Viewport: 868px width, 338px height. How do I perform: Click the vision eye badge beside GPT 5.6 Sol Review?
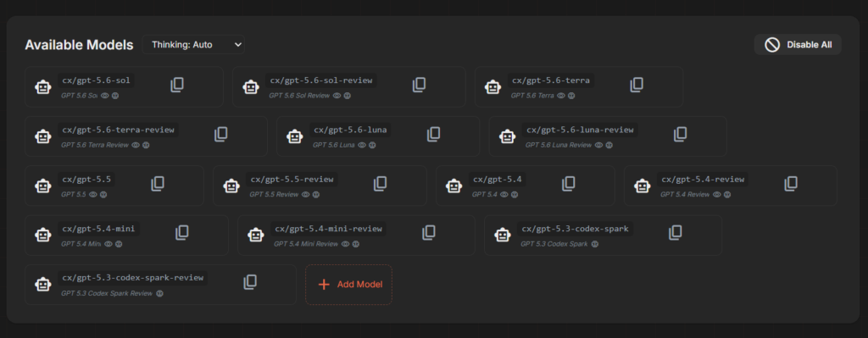[x=337, y=96]
